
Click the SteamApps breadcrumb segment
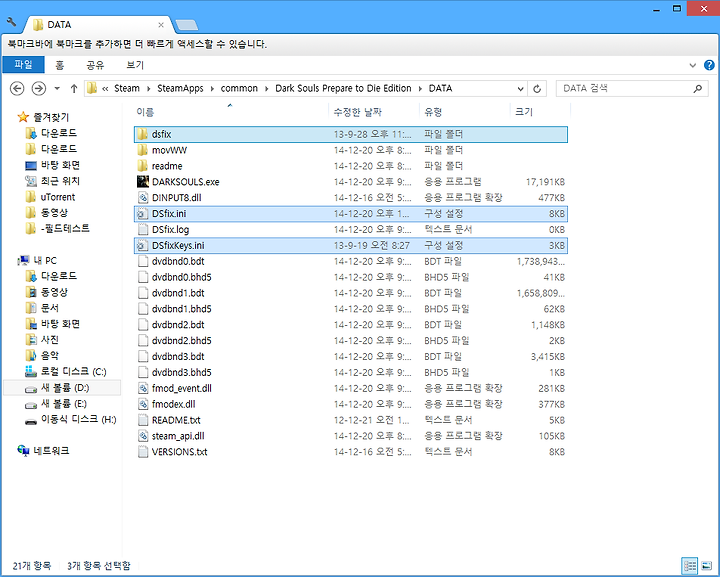(180, 88)
